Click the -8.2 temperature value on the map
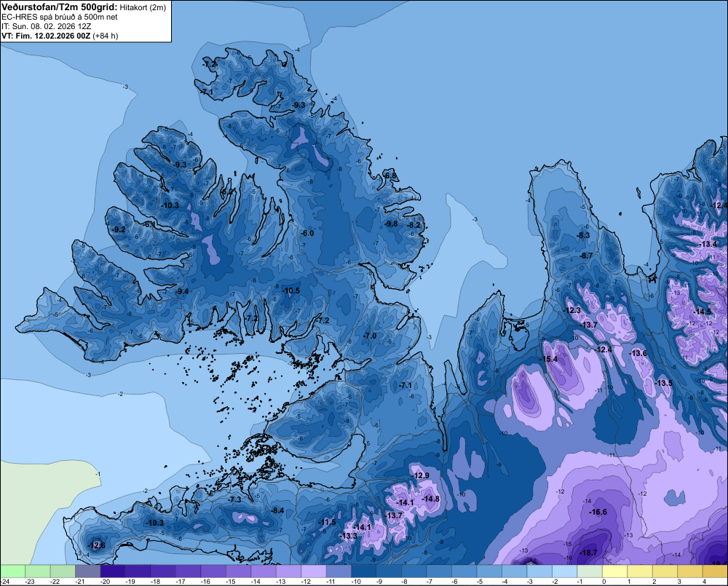 coord(414,225)
